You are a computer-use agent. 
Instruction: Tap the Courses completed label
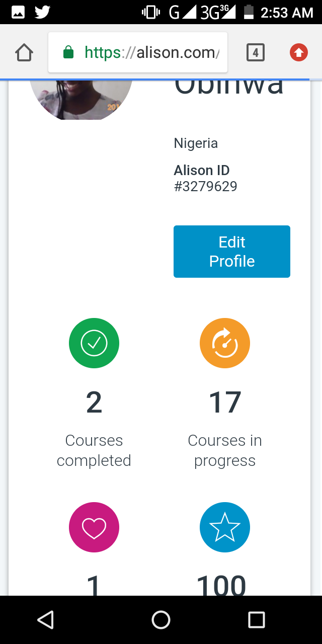tap(94, 450)
